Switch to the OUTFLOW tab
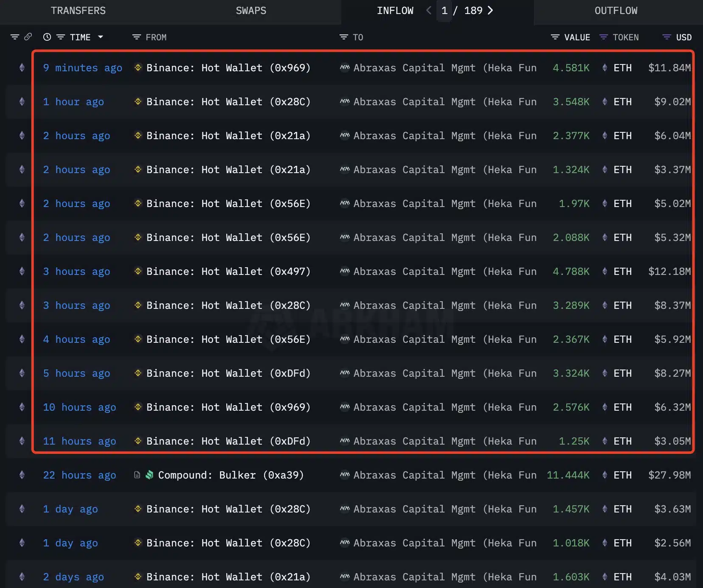 click(x=616, y=11)
